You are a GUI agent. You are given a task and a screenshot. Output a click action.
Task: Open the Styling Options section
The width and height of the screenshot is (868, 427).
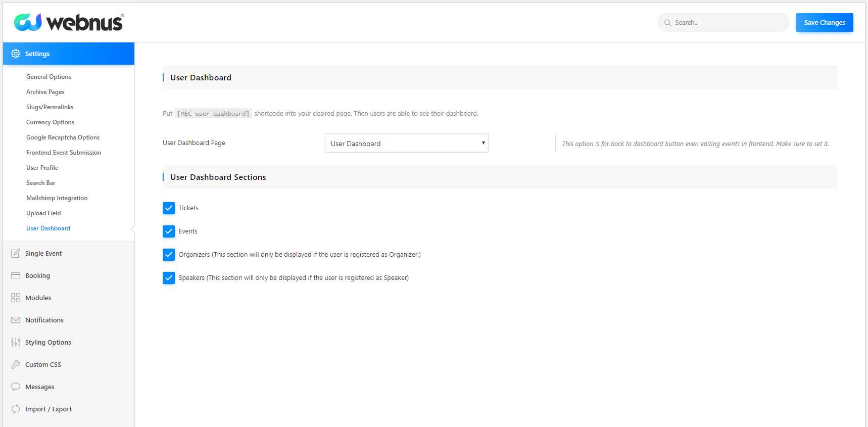(x=69, y=342)
